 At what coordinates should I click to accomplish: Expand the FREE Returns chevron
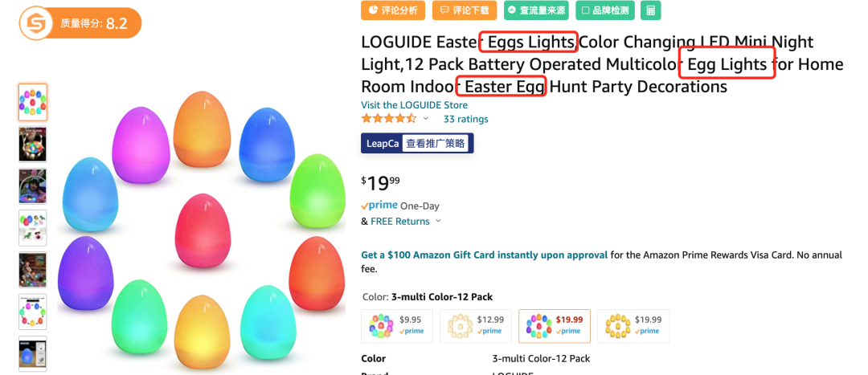pos(439,222)
